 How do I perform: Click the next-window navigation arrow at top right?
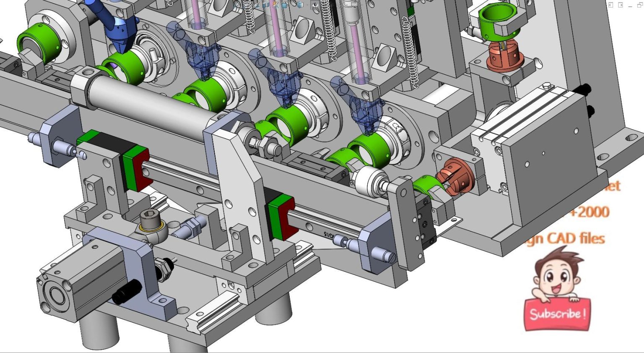click(x=621, y=5)
